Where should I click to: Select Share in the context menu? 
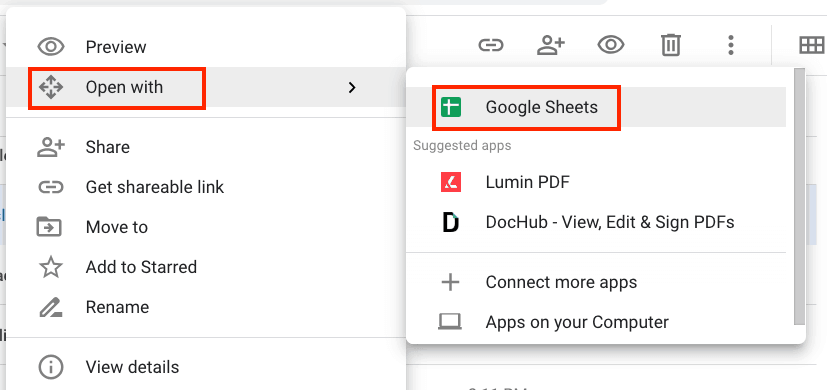(206, 147)
